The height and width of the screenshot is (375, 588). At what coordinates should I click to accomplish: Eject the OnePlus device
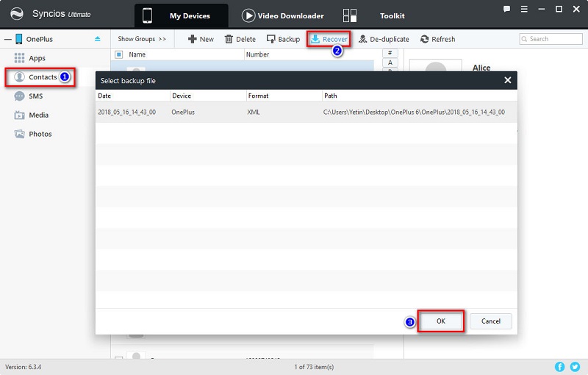[x=98, y=39]
